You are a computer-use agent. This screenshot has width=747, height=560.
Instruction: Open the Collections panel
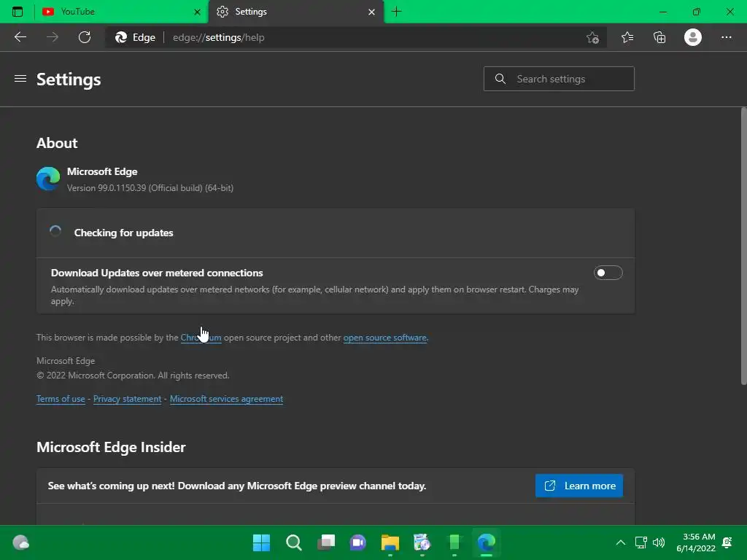pos(659,37)
